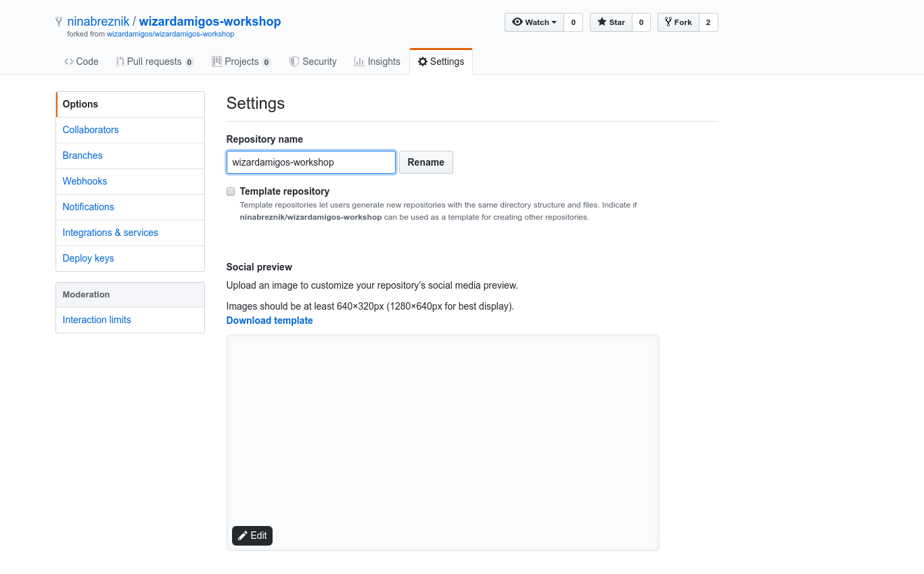Select the Settings tab

[441, 62]
